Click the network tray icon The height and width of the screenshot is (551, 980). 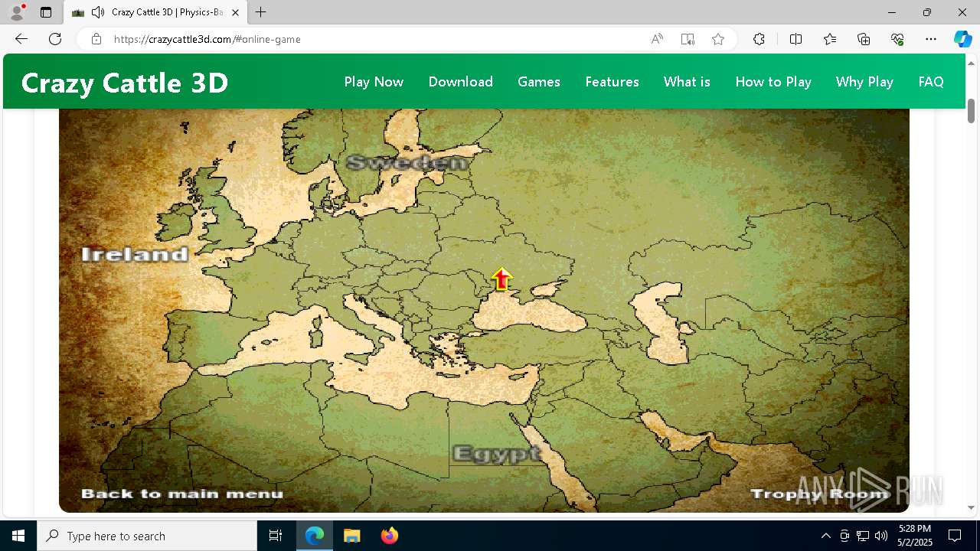[863, 536]
